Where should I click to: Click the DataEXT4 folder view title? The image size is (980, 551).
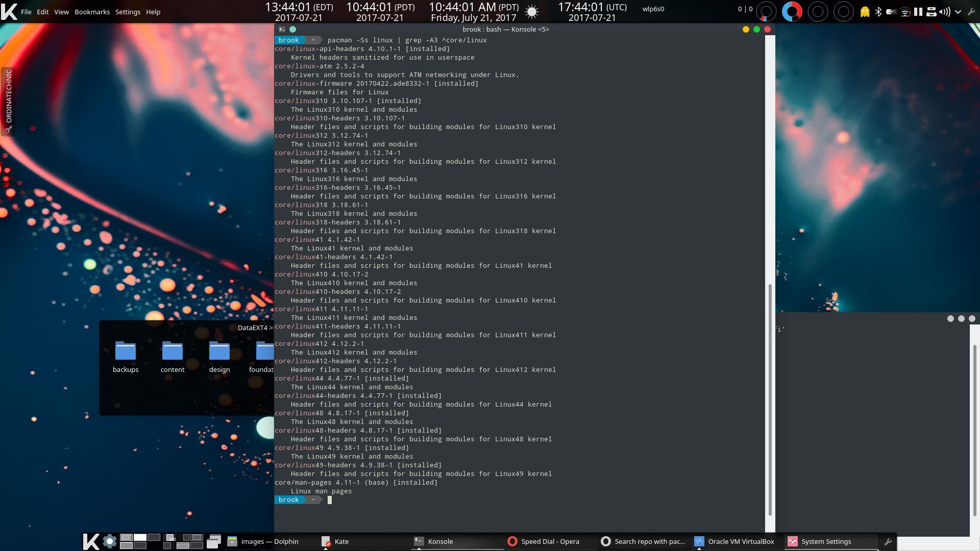pyautogui.click(x=255, y=328)
